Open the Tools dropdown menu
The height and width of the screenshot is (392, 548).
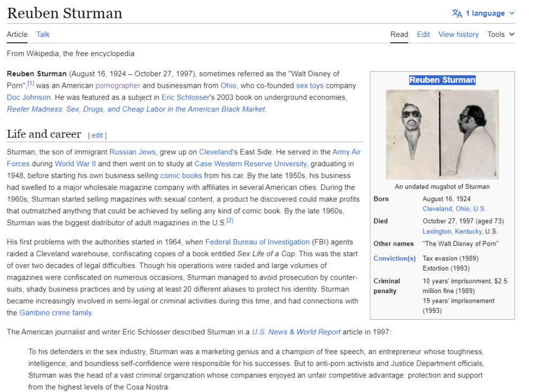click(500, 34)
